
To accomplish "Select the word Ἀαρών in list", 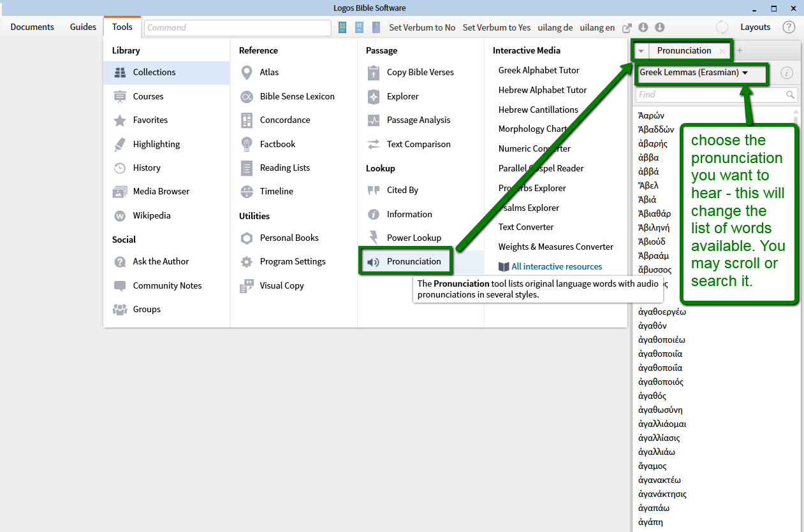I will [x=651, y=115].
